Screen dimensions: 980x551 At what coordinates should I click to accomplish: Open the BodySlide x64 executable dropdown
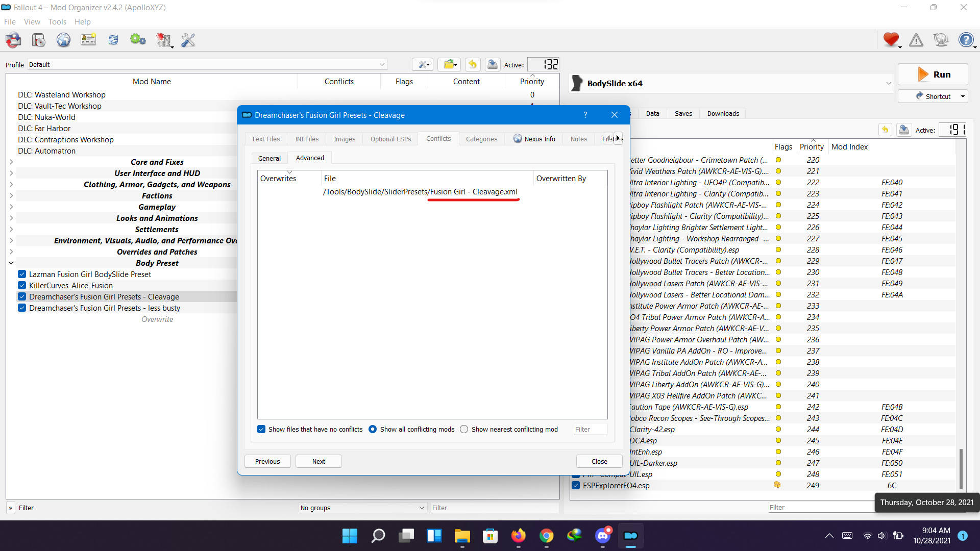[x=888, y=83]
